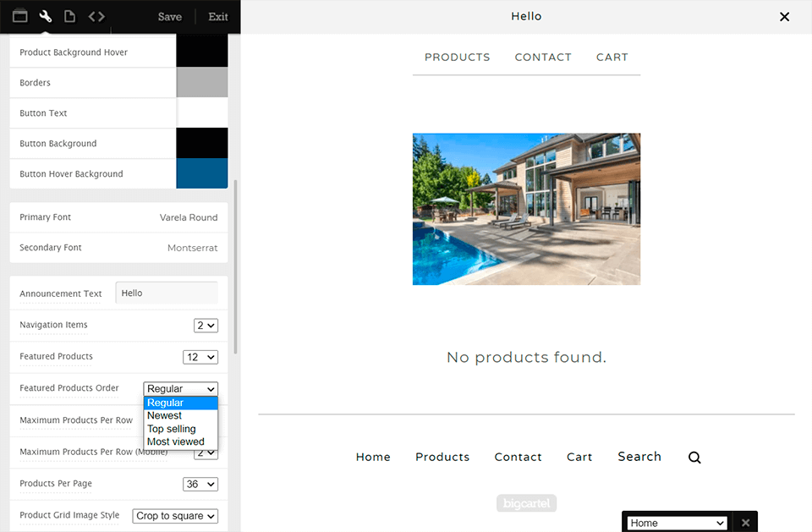Click the Button Hover Background color swatch
Screen dimensions: 812x532
202,173
